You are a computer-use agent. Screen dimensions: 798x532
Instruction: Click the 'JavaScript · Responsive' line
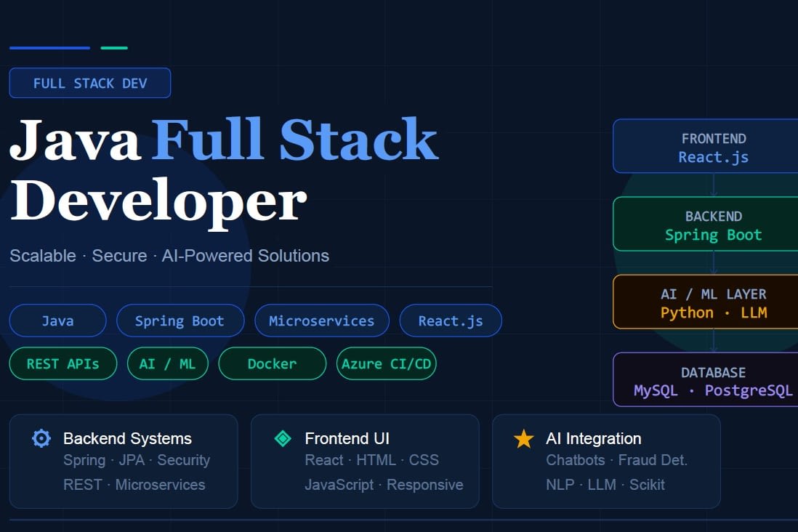tap(384, 485)
